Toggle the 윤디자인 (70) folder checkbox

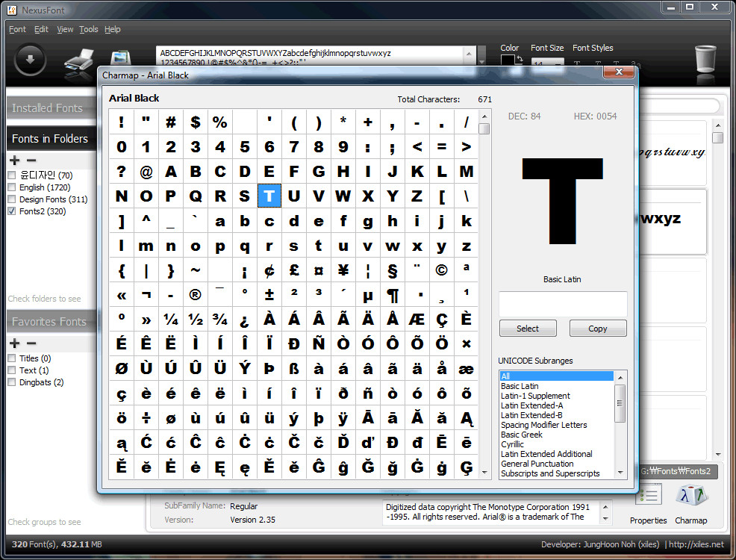click(x=12, y=175)
